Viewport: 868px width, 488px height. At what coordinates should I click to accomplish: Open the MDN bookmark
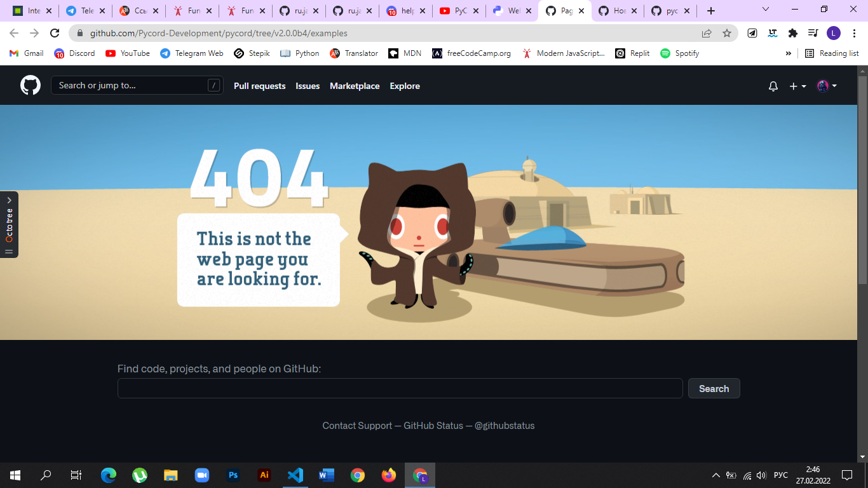pyautogui.click(x=405, y=53)
